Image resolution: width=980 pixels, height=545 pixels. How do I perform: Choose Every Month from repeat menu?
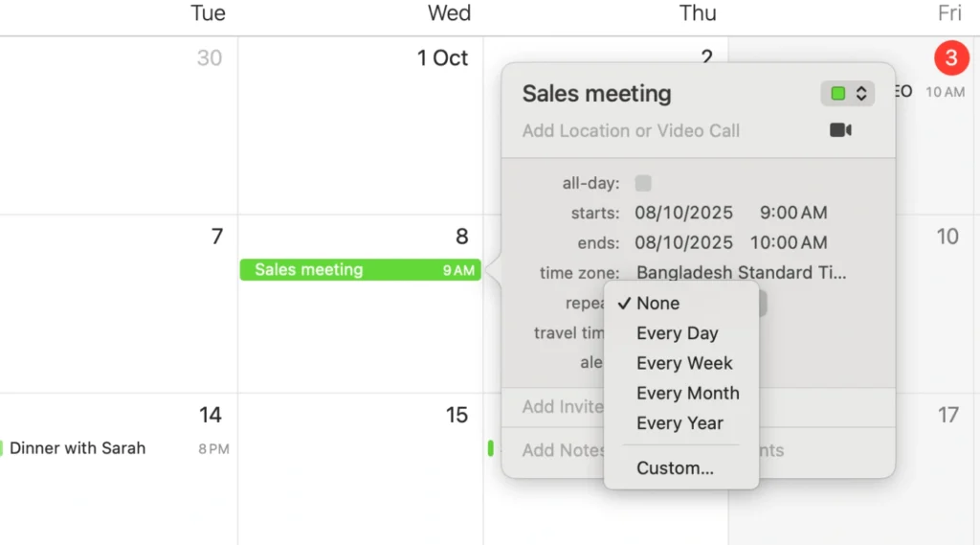pos(687,393)
